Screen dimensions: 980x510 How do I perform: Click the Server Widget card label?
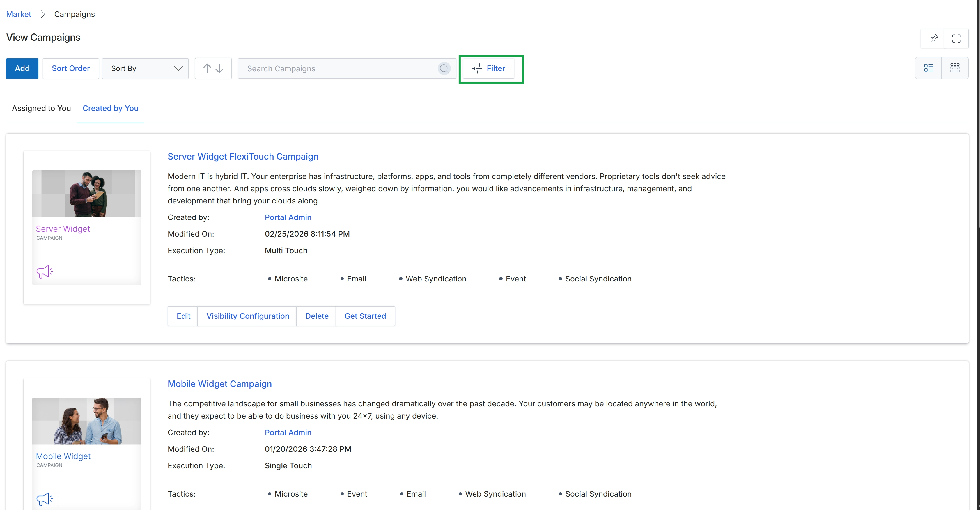(x=63, y=229)
